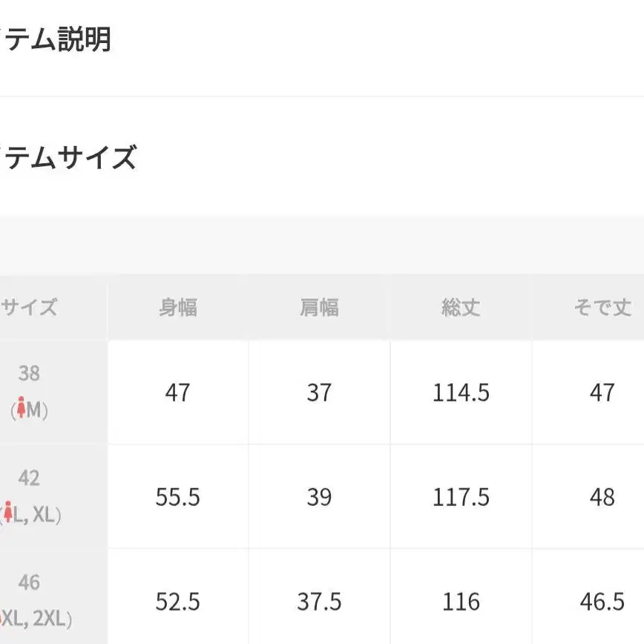Click the woman icon beside L, XL
Viewport: 644px width, 644px height.
pyautogui.click(x=8, y=513)
